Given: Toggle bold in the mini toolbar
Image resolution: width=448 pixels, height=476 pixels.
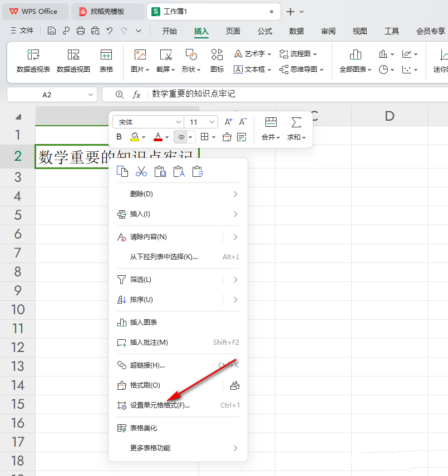Looking at the screenshot, I should [x=119, y=137].
